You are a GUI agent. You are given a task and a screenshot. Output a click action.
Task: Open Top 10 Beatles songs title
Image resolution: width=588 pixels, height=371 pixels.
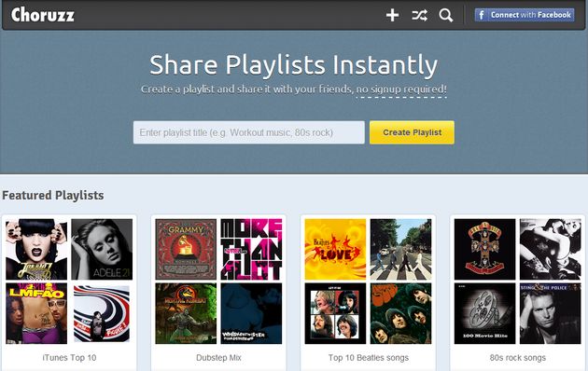click(x=369, y=358)
